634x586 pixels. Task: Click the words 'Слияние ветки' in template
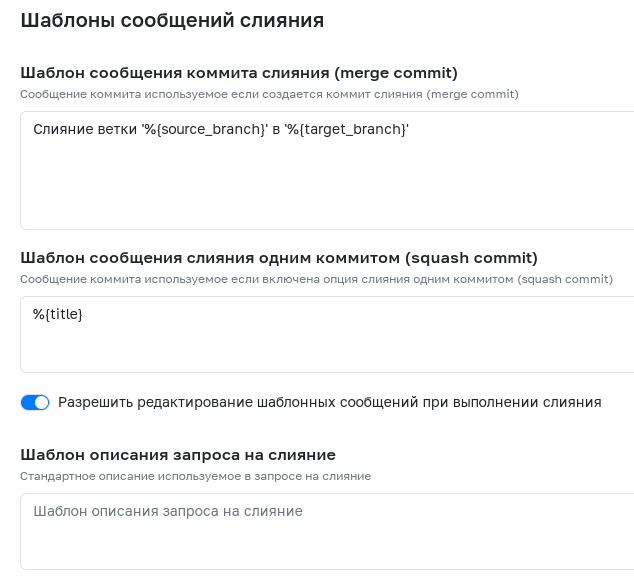tap(85, 129)
